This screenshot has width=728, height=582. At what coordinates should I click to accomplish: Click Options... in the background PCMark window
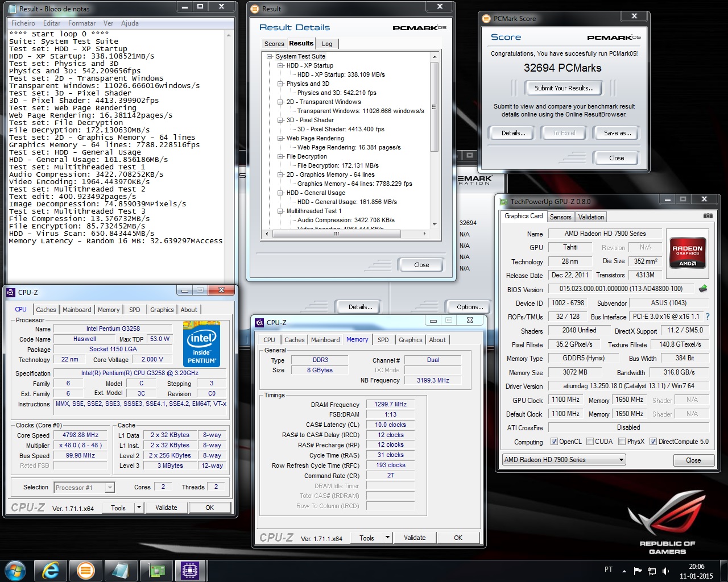coord(470,307)
